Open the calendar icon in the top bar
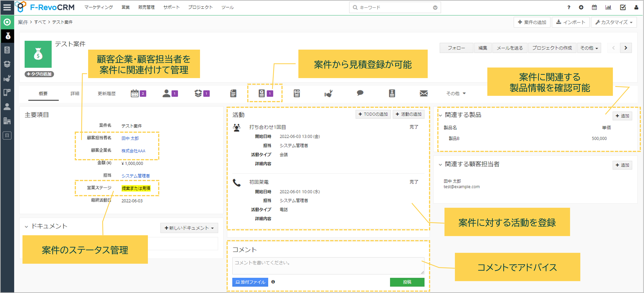This screenshot has height=293, width=644. [x=594, y=7]
